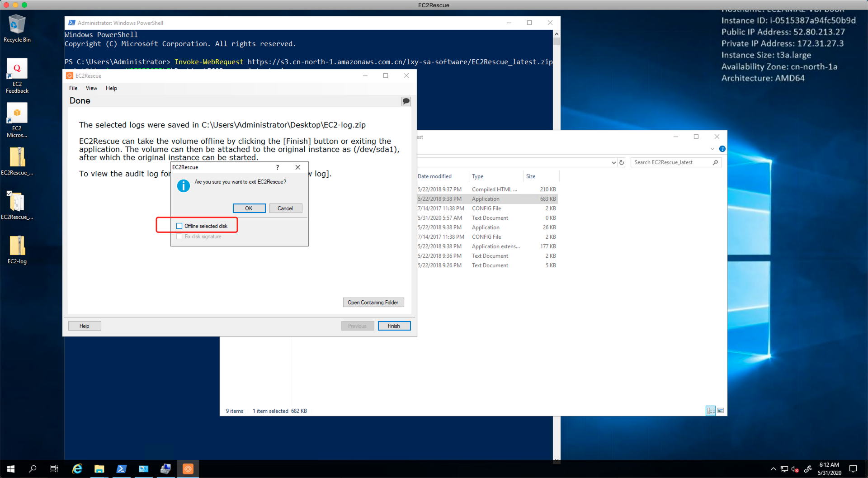Launch Internet Explorer from the taskbar

click(77, 469)
